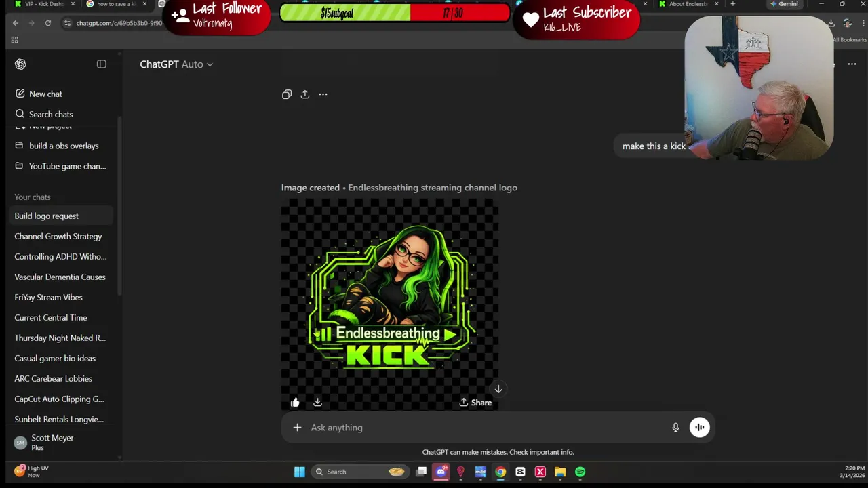This screenshot has width=868, height=488.
Task: Open the High UV weather widget
Action: point(32,472)
